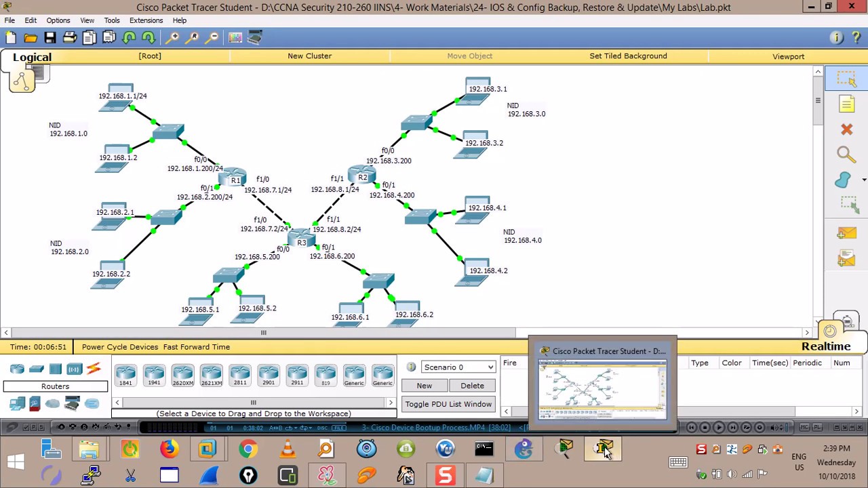Open Google Chrome from the taskbar
The height and width of the screenshot is (488, 868).
click(248, 449)
